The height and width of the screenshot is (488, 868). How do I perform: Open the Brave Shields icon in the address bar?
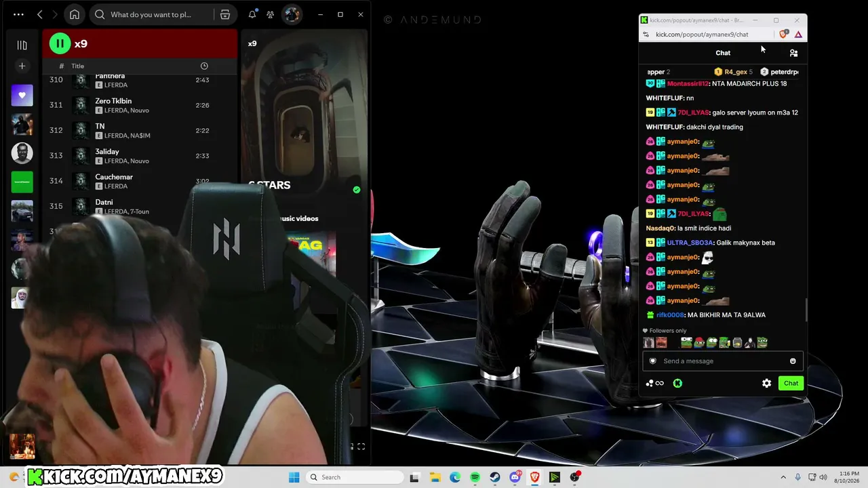[x=784, y=34]
